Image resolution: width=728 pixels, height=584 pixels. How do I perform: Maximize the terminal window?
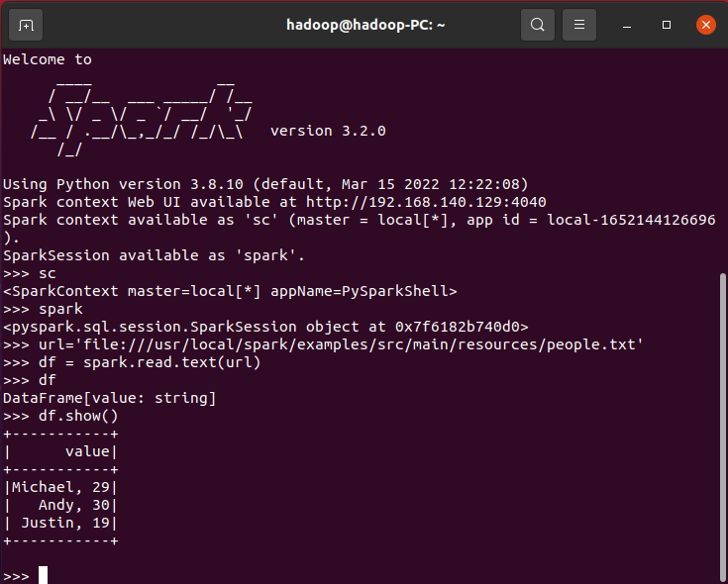tap(667, 25)
